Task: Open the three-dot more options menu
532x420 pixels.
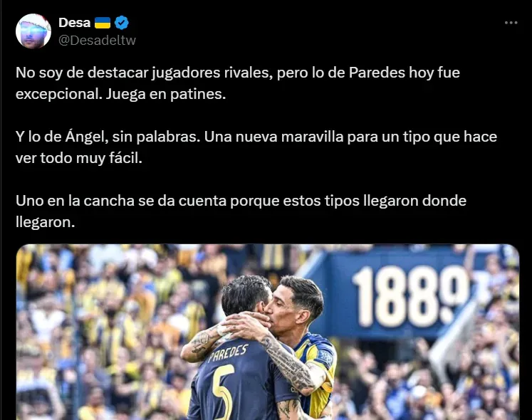Action: tap(511, 23)
